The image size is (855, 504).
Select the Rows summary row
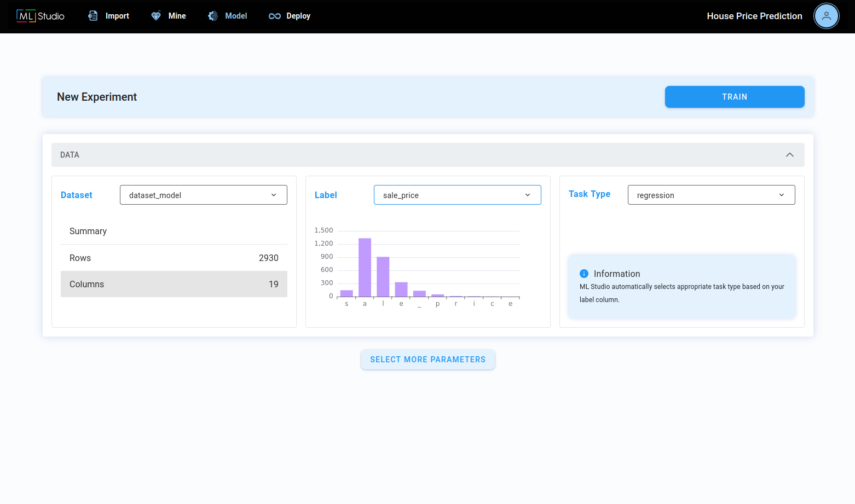(174, 258)
